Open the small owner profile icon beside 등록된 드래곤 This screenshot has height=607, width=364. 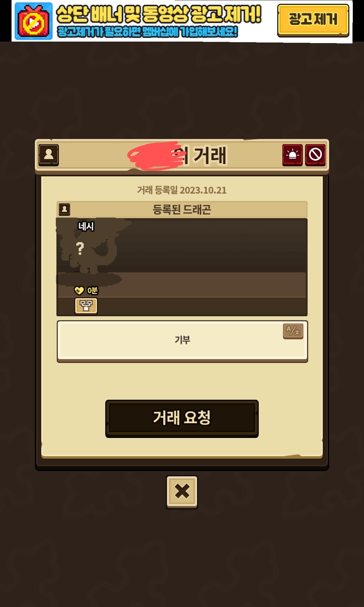point(64,209)
